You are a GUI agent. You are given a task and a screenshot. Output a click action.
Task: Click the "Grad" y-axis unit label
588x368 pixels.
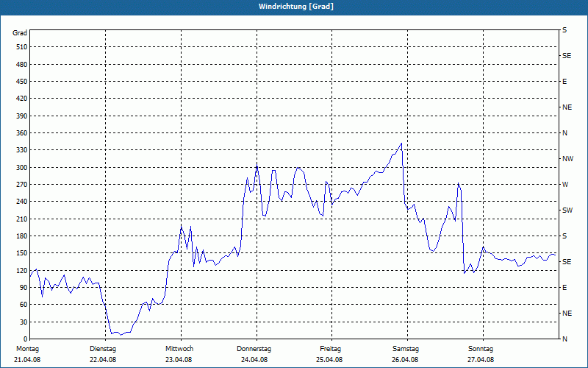click(x=20, y=33)
